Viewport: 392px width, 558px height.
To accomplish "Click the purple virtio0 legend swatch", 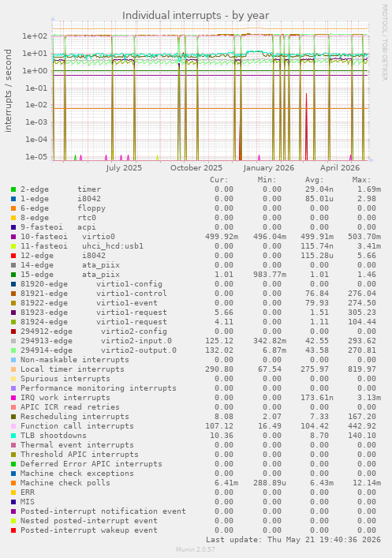I will pos(13,237).
